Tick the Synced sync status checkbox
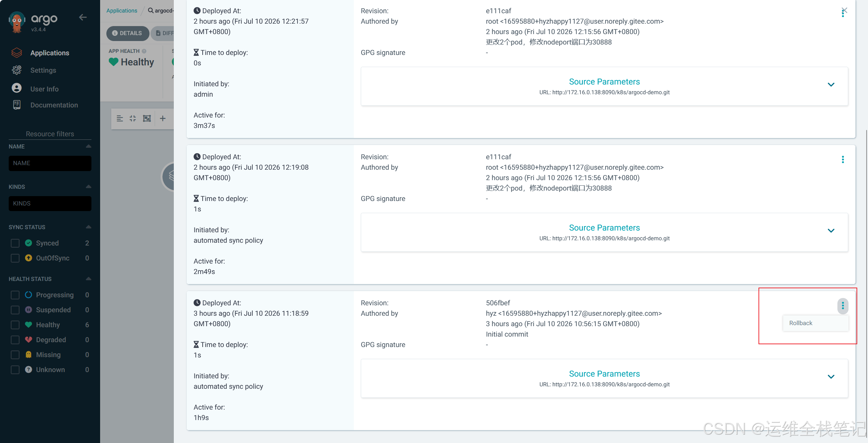Image resolution: width=868 pixels, height=443 pixels. (15, 243)
